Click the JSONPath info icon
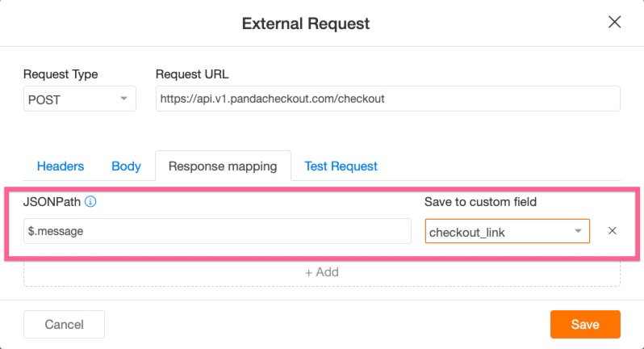This screenshot has width=644, height=349. pyautogui.click(x=90, y=201)
